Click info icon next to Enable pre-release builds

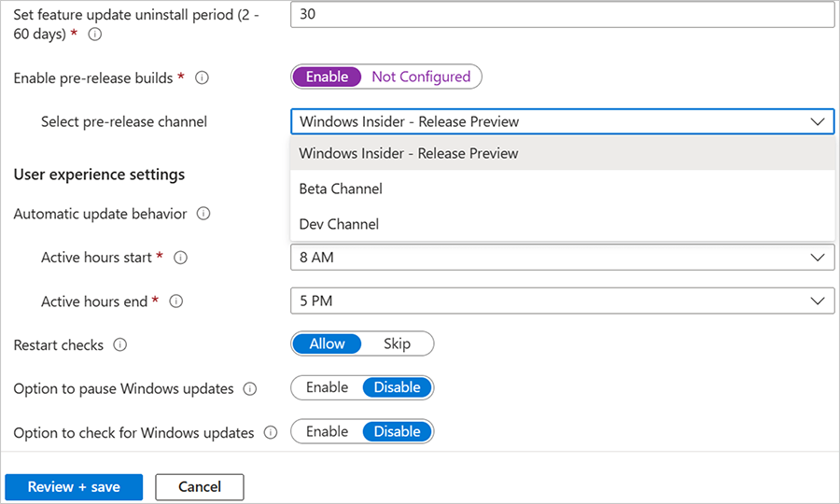click(x=202, y=78)
